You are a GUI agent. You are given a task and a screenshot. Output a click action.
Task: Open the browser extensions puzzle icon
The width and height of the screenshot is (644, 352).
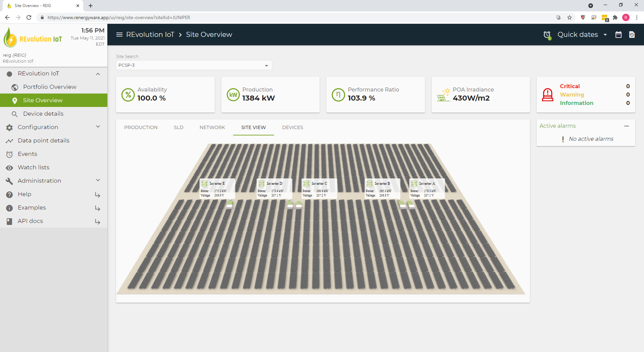click(615, 17)
